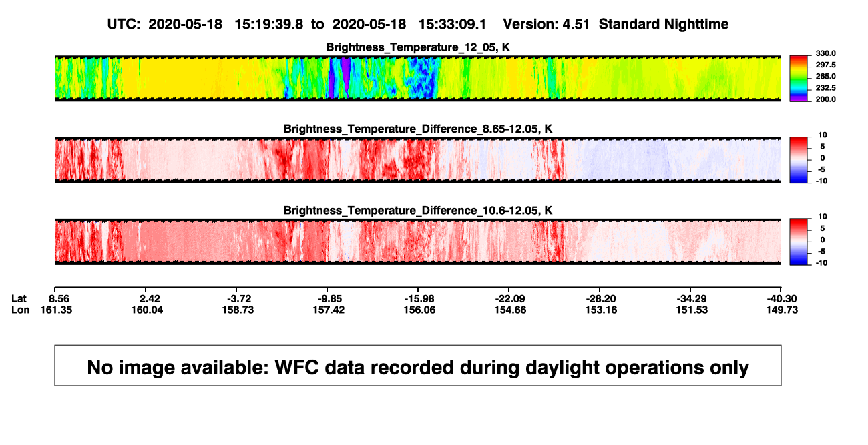
Task: Click longitude value 151.53
Action: [692, 310]
